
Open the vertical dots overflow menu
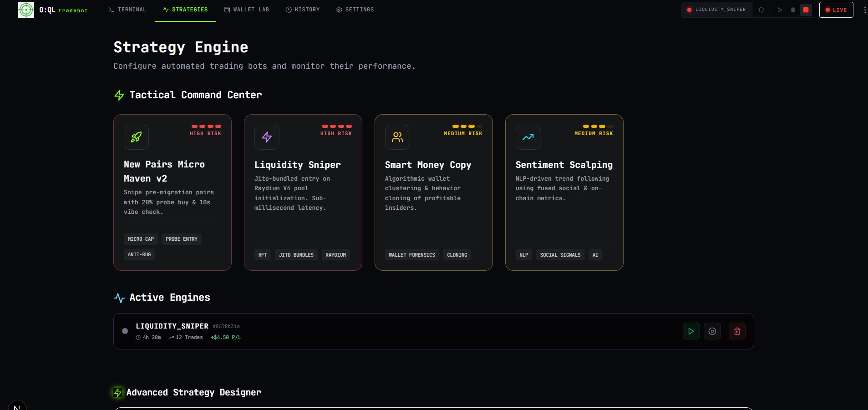[x=864, y=10]
